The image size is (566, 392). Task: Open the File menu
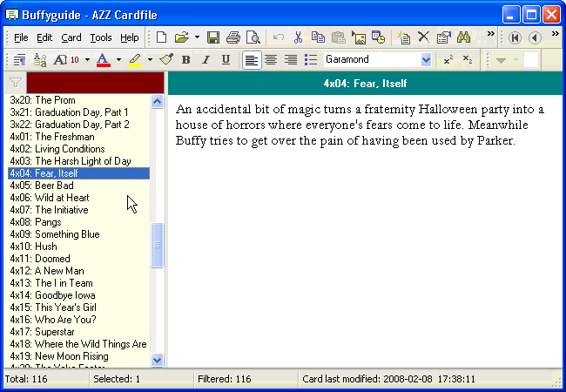pyautogui.click(x=21, y=37)
